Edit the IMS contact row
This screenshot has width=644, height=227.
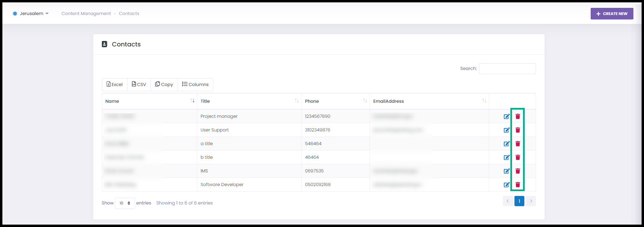point(507,171)
